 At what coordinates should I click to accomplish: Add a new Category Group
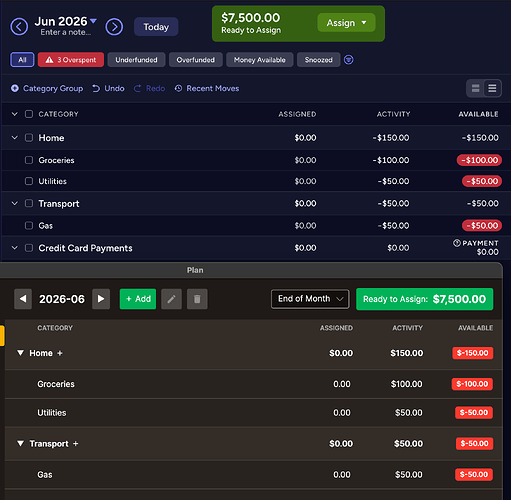(x=47, y=88)
